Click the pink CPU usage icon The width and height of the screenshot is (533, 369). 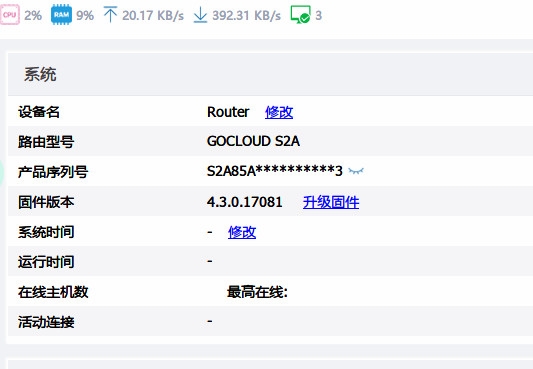(10, 15)
